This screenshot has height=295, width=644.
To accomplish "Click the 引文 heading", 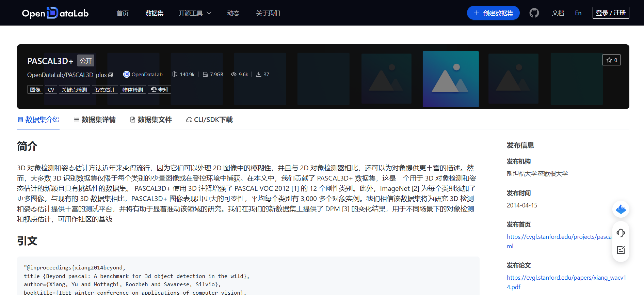I will (27, 241).
